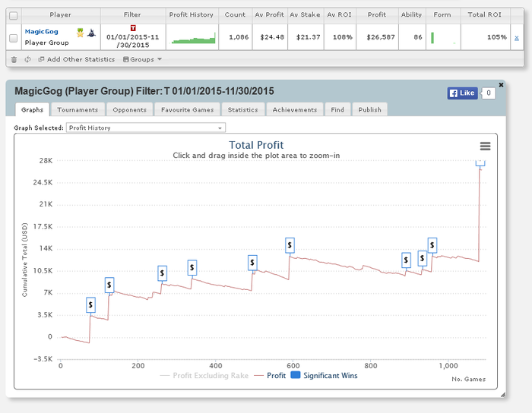Viewport: 532px width, 413px height.
Task: Click the trash delete icon below table
Action: coord(14,60)
